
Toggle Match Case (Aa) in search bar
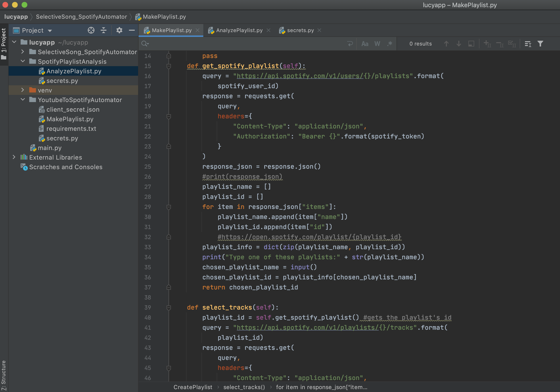(365, 44)
